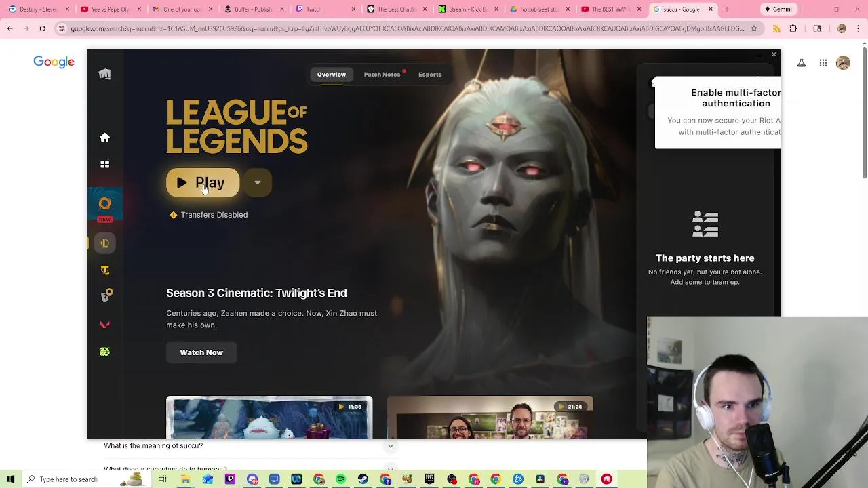Open the Esports tab
This screenshot has width=868, height=488.
tap(430, 75)
